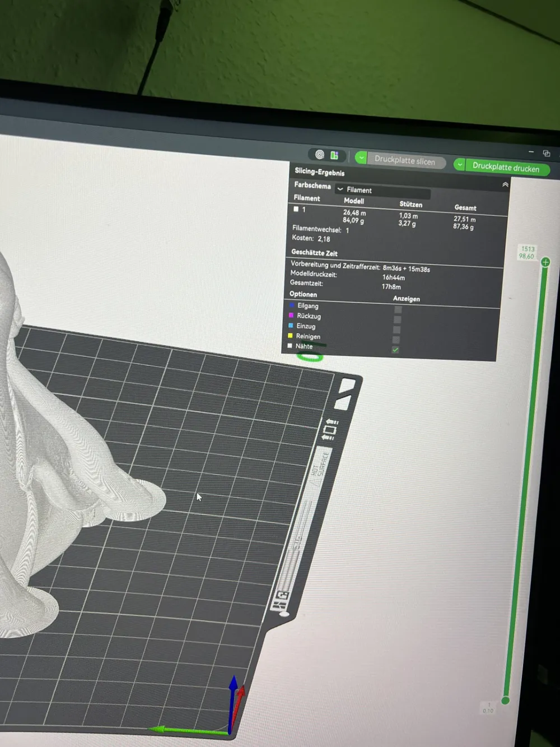Viewport: 560px width, 747px height.
Task: Click the layer slider handle showing 1513
Action: tap(528, 252)
